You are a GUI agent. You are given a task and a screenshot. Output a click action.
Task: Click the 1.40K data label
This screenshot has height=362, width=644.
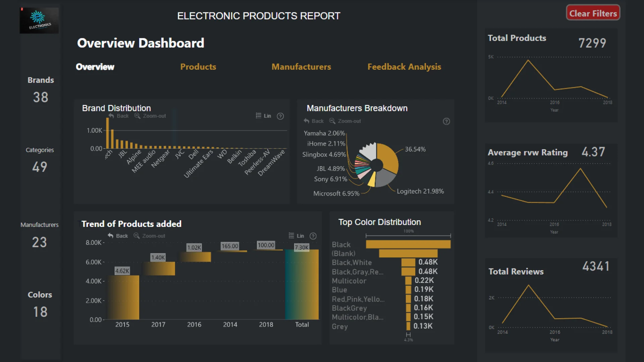pos(158,257)
